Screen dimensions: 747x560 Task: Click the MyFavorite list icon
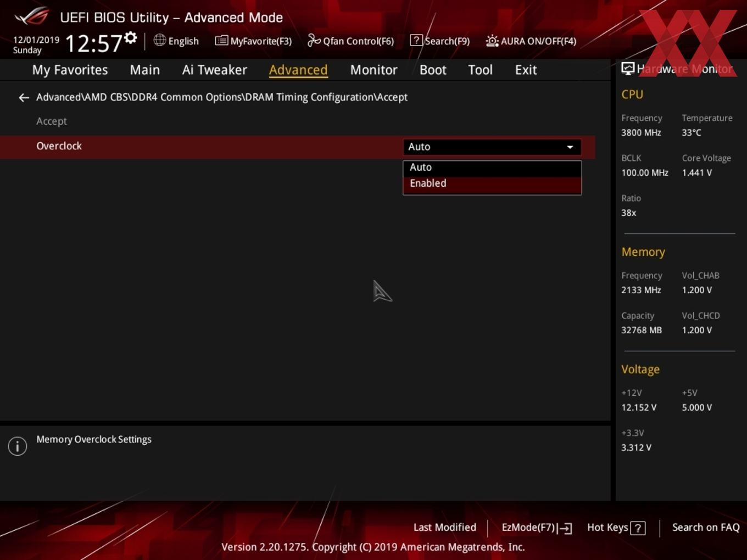pos(221,41)
